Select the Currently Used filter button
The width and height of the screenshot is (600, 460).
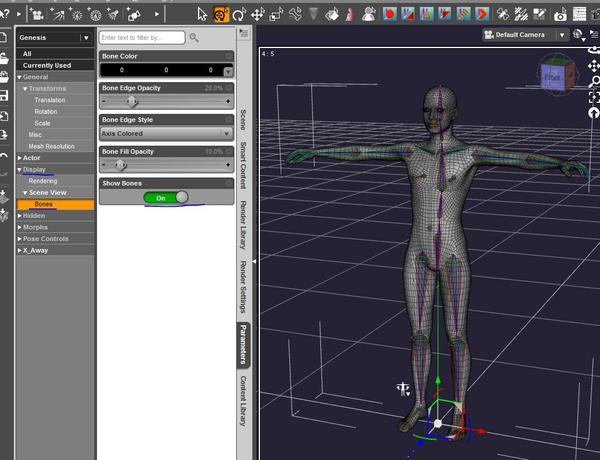(x=55, y=65)
